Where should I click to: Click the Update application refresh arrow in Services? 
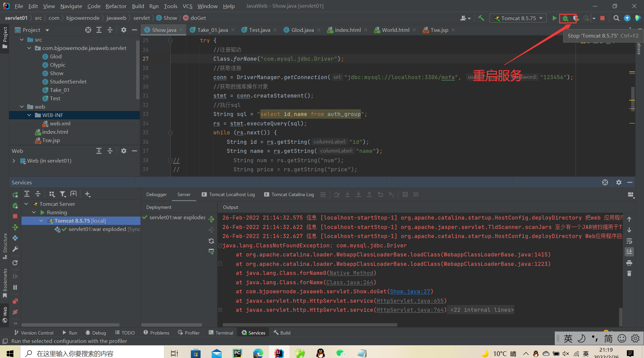pos(15,263)
